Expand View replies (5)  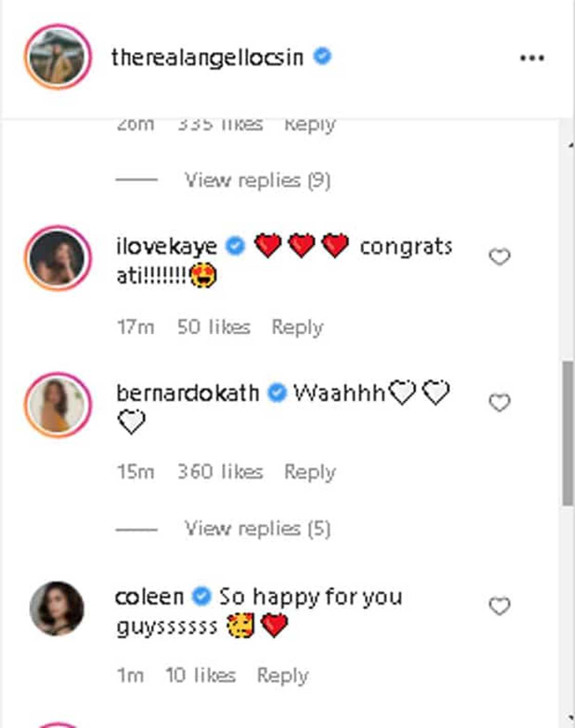(x=257, y=528)
